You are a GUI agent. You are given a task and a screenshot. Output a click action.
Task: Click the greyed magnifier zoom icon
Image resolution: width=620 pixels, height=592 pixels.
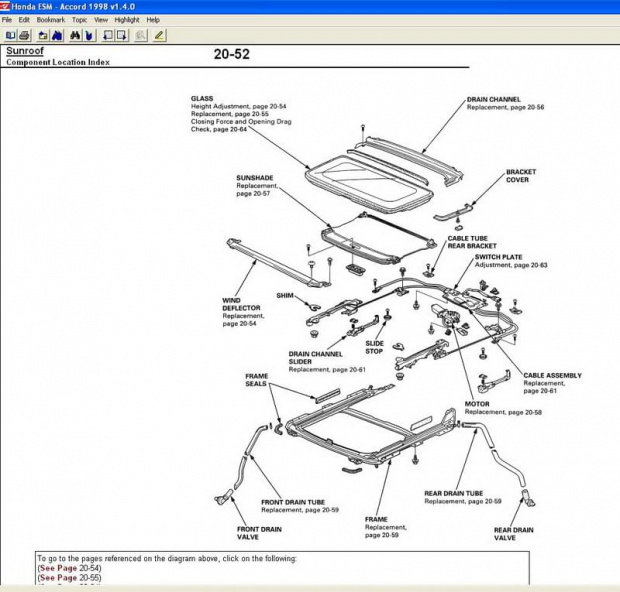(x=140, y=36)
